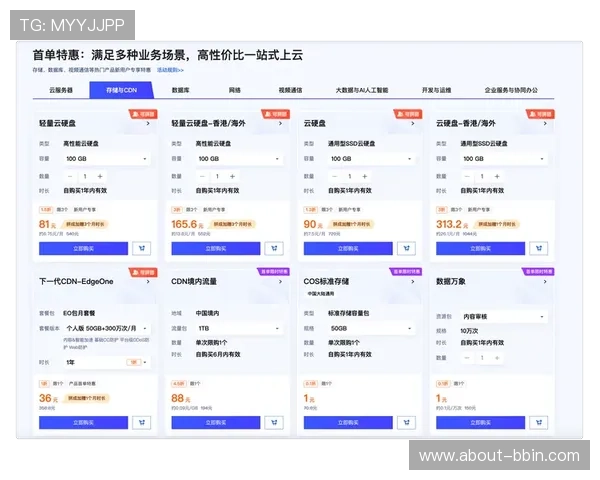
Task: Switch to 大数据与AI人工智能 tab
Action: click(x=362, y=90)
